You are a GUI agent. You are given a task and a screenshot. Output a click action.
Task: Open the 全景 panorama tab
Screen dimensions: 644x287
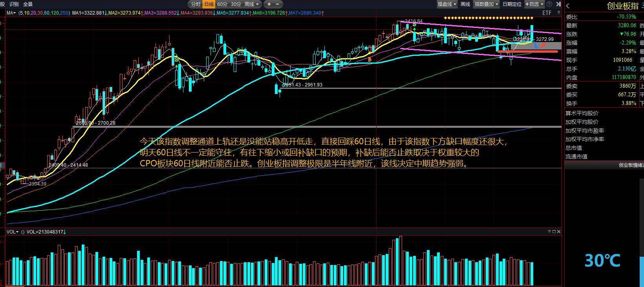coord(28,4)
